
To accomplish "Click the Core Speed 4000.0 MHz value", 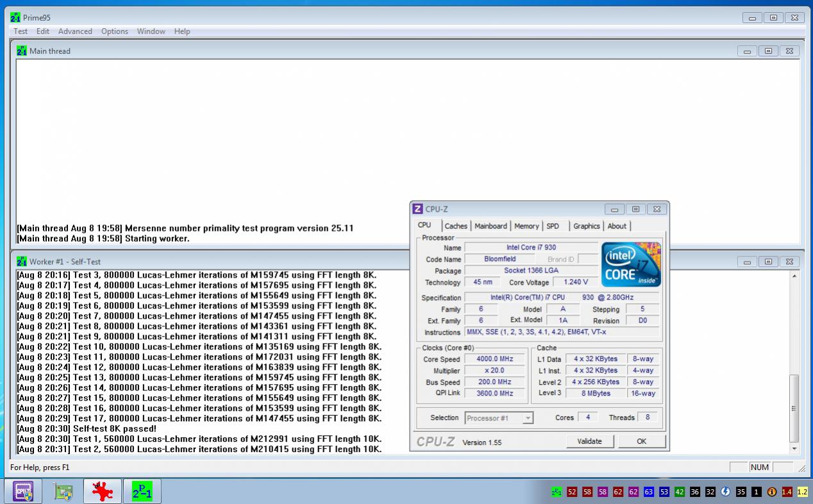I will (x=494, y=359).
